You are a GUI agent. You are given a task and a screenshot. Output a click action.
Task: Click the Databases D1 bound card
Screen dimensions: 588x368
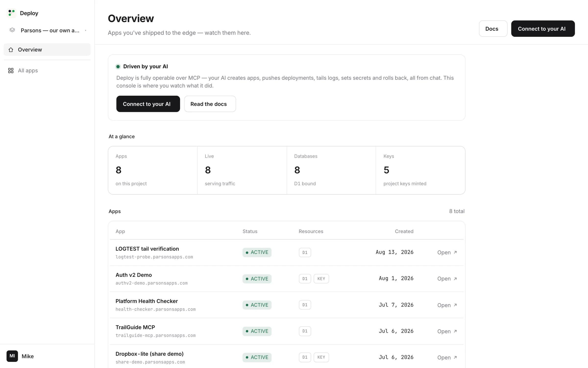331,170
